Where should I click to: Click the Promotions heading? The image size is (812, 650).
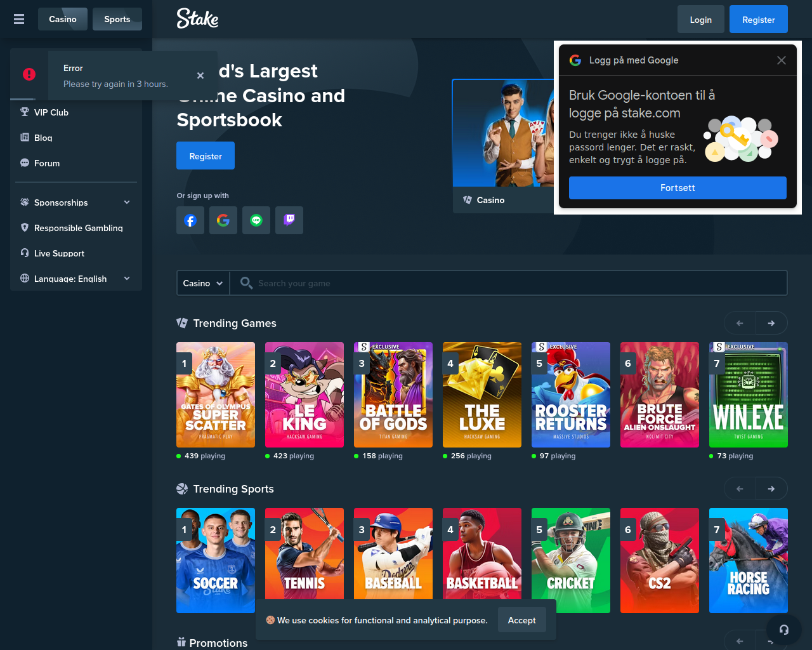218,643
